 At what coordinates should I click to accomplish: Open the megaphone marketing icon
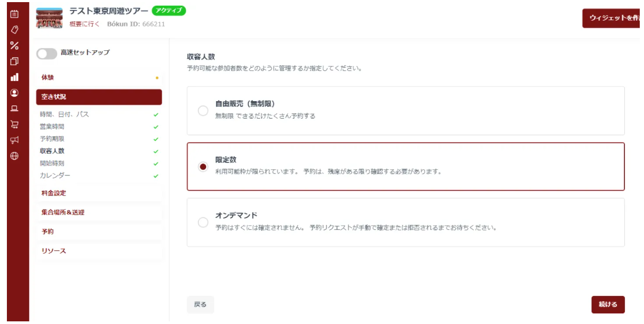click(14, 140)
